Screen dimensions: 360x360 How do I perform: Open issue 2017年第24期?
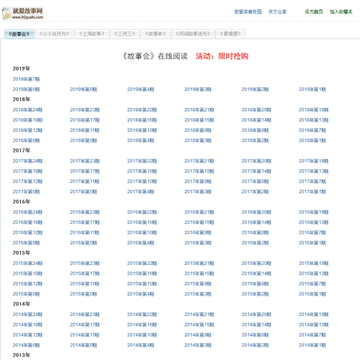point(28,161)
